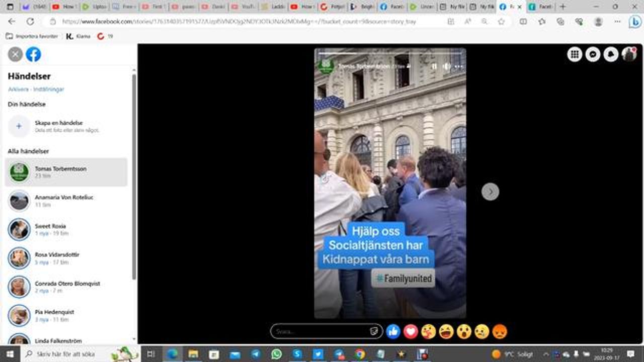
Task: Go to the next story arrow
Action: click(x=490, y=192)
